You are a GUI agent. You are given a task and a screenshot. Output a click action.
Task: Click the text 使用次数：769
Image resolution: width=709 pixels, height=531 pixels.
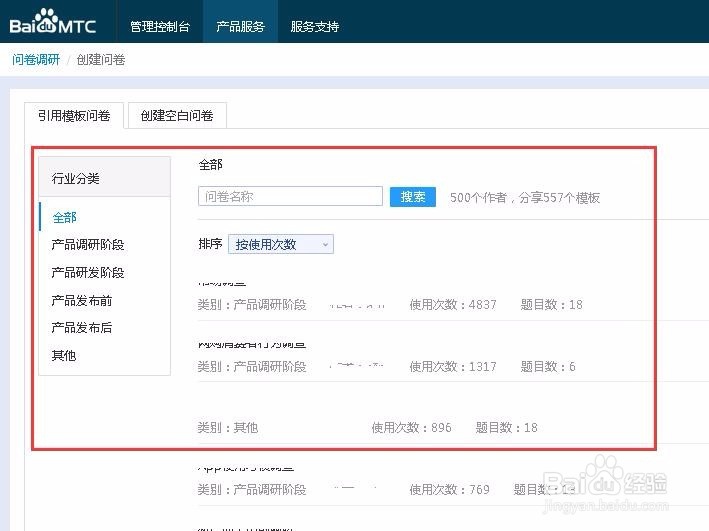pyautogui.click(x=449, y=489)
